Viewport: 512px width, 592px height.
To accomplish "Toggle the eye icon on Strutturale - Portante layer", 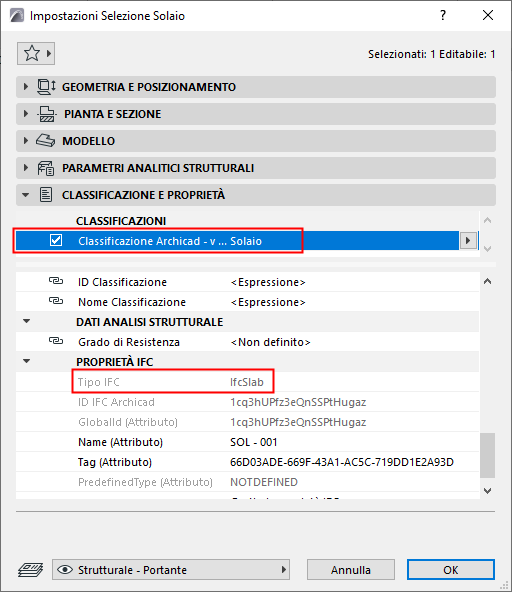I will click(65, 570).
